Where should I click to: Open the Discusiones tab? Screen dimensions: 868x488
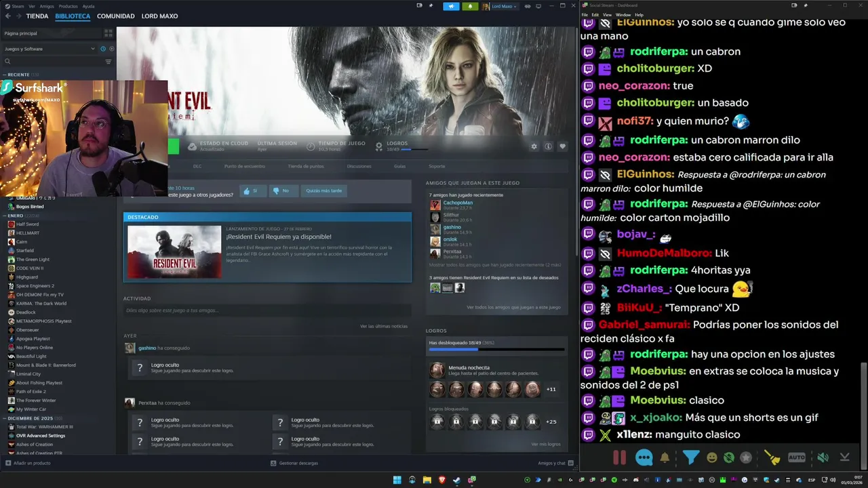pos(359,166)
